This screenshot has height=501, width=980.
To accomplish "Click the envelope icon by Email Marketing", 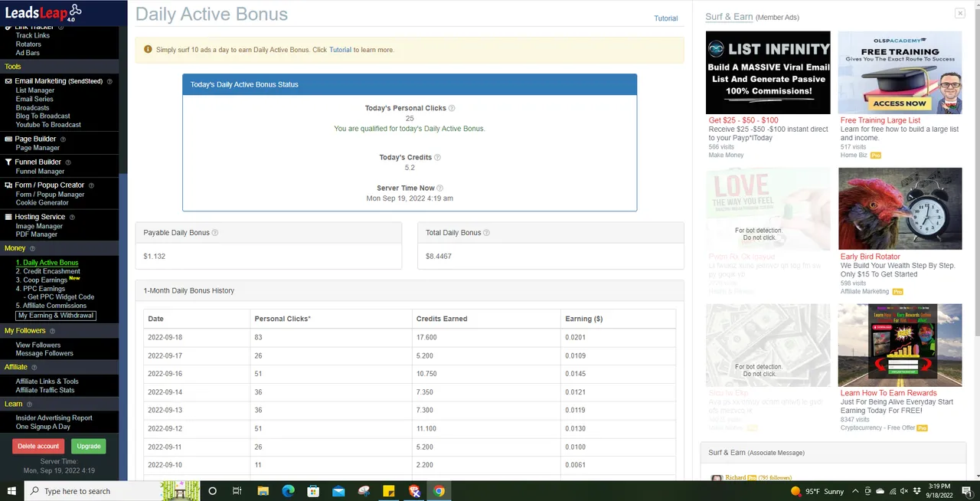I will (8, 81).
